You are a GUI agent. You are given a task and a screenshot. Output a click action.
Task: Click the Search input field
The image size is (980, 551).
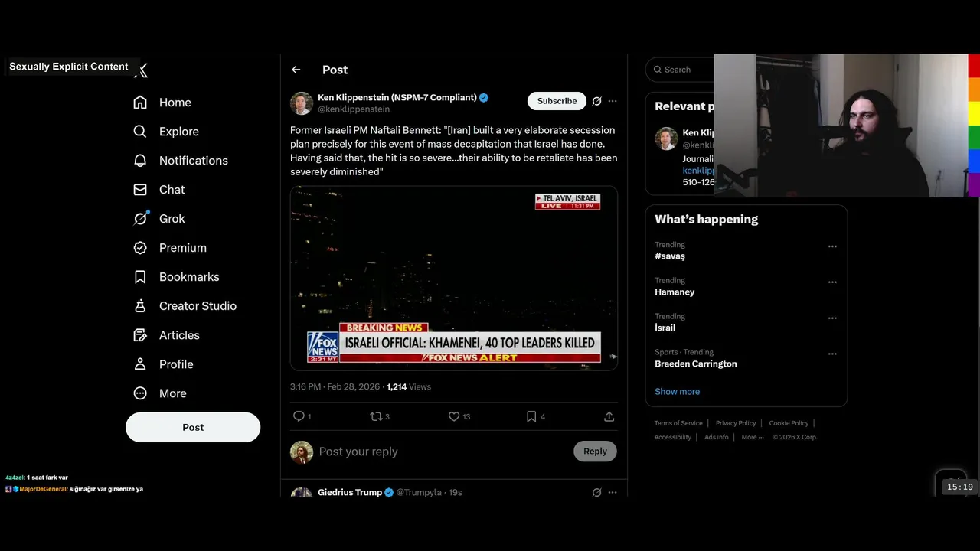click(680, 70)
